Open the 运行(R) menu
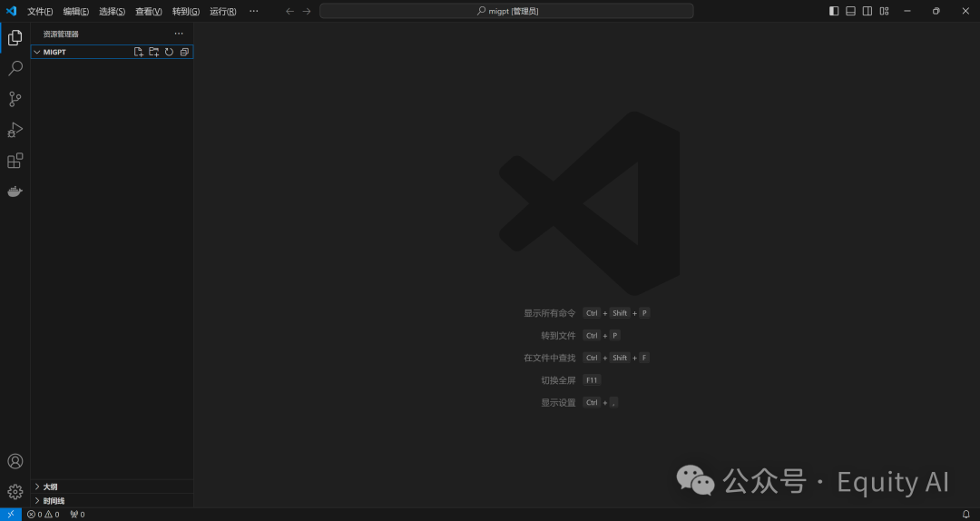This screenshot has width=980, height=521. pos(223,11)
